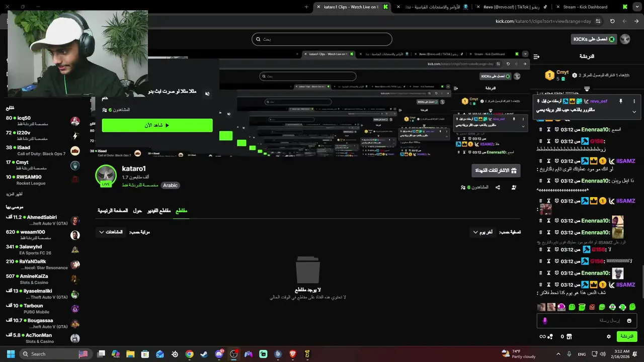
Task: Click the 'احصل على KICKs' button
Action: click(594, 39)
